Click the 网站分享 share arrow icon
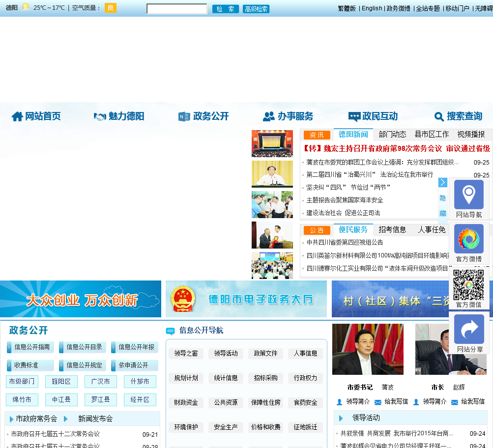 click(469, 329)
